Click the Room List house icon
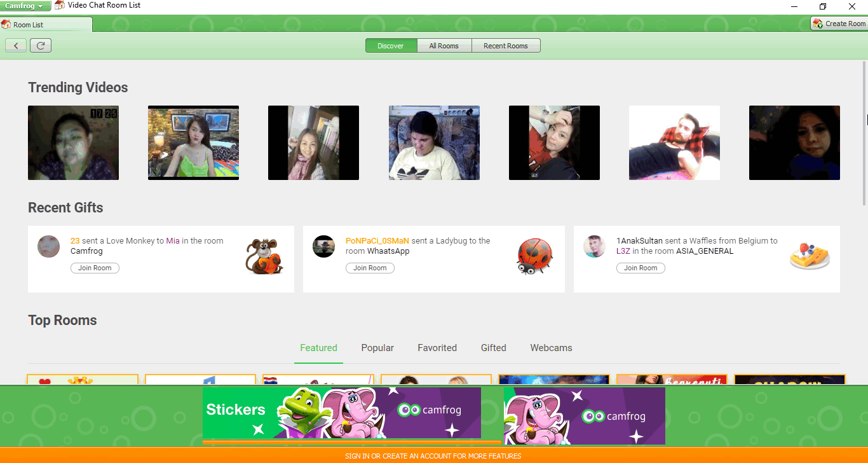 (x=6, y=25)
